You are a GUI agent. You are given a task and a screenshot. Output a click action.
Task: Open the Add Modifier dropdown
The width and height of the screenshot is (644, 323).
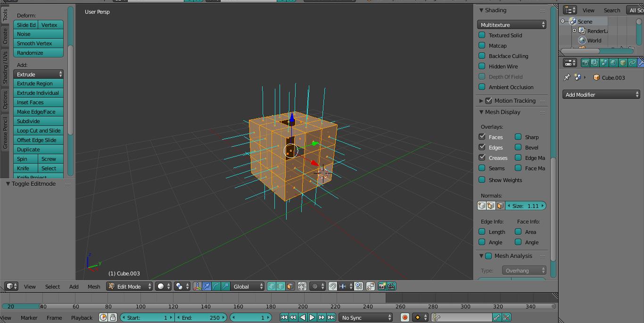click(601, 95)
